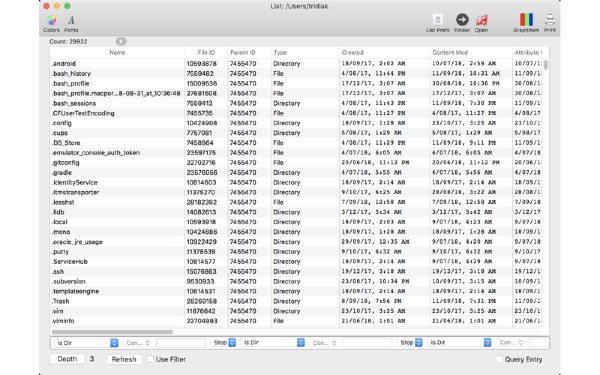Select the .bash_history file row
The image size is (600, 375).
297,73
